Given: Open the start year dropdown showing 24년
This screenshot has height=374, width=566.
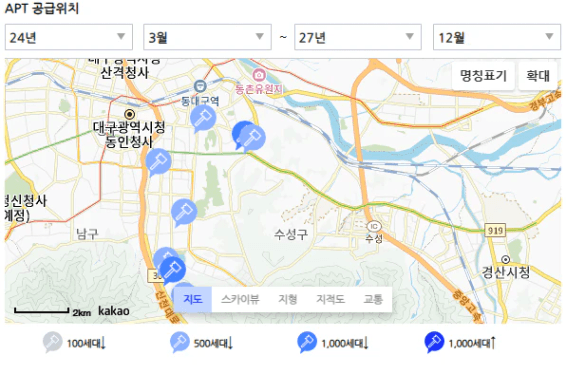Looking at the screenshot, I should pos(69,37).
